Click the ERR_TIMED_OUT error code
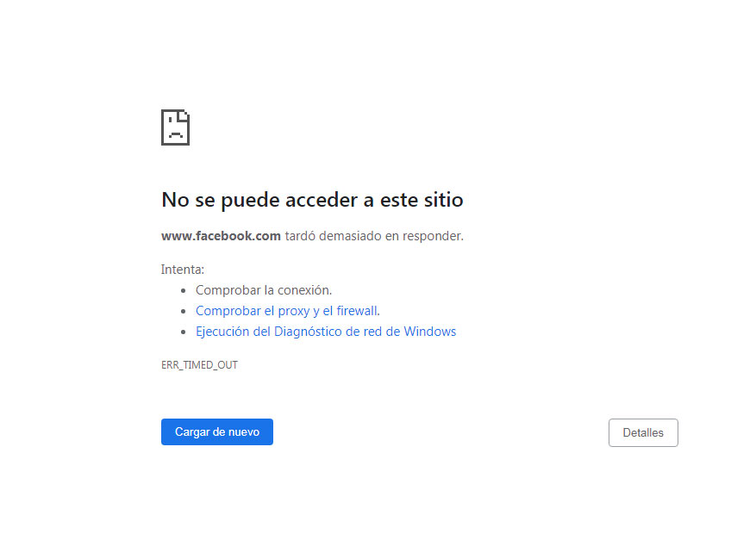This screenshot has width=756, height=540. click(x=199, y=365)
